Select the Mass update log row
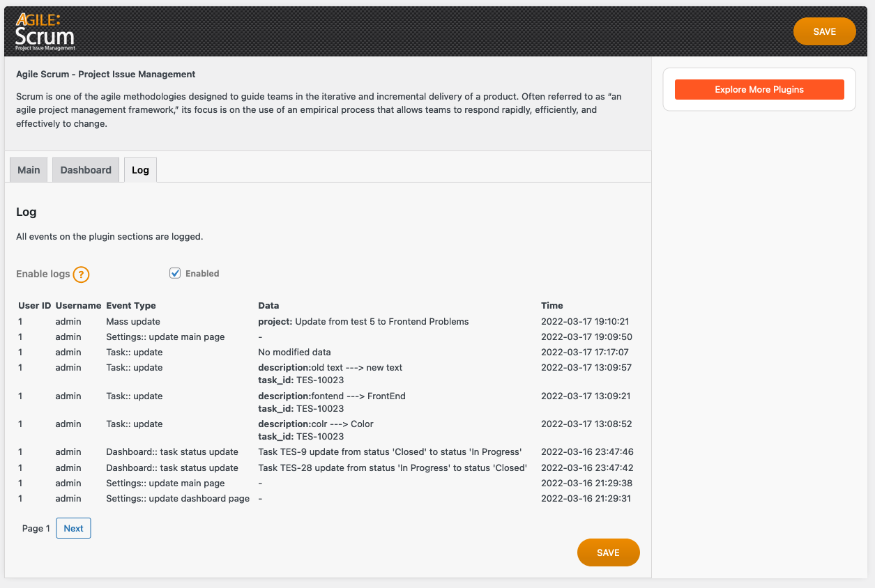The height and width of the screenshot is (588, 875). (x=133, y=322)
